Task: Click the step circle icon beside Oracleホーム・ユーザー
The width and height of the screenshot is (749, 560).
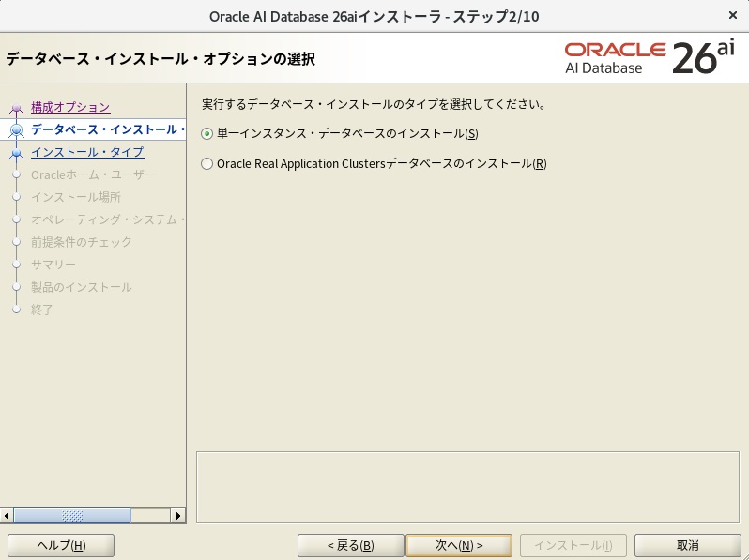Action: [17, 174]
